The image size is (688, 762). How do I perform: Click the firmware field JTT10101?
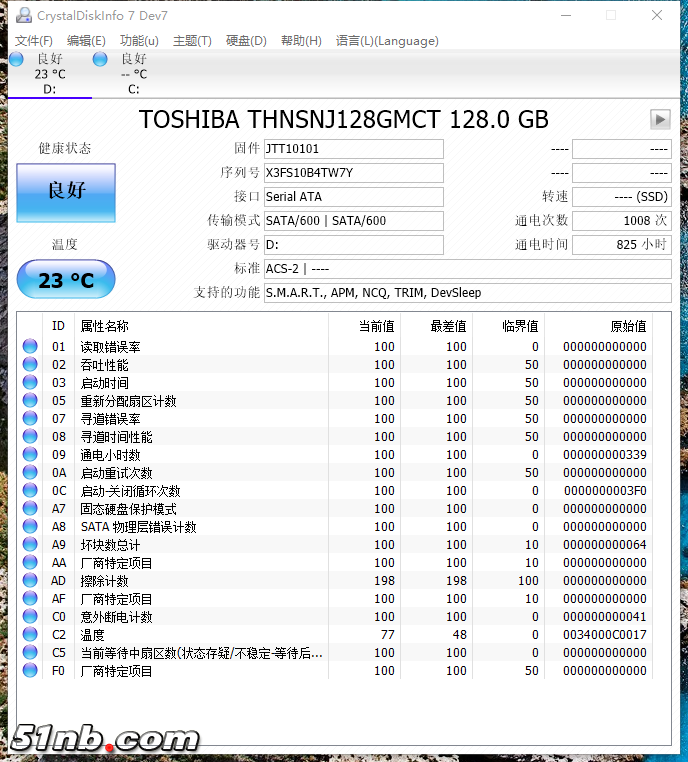point(353,149)
